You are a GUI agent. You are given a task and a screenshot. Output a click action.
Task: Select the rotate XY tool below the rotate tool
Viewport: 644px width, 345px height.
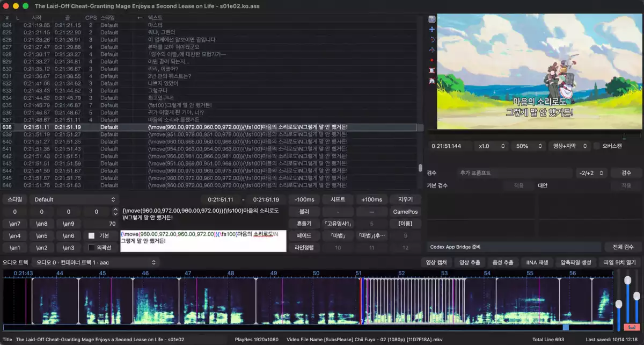tap(431, 49)
